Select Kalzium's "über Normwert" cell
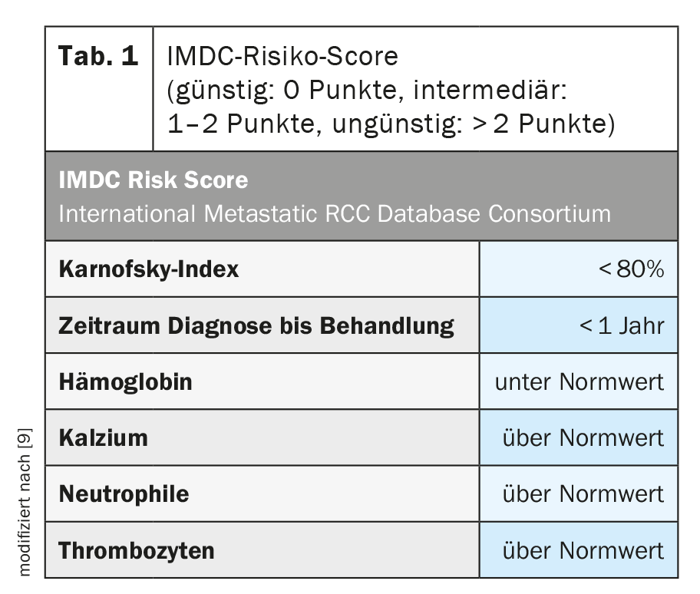Image resolution: width=700 pixels, height=594 pixels. point(583,438)
